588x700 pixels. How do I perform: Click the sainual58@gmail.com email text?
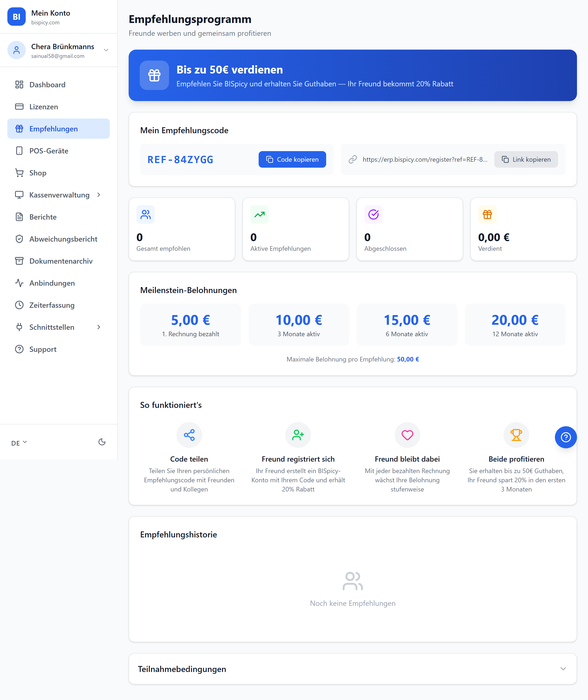[x=58, y=56]
